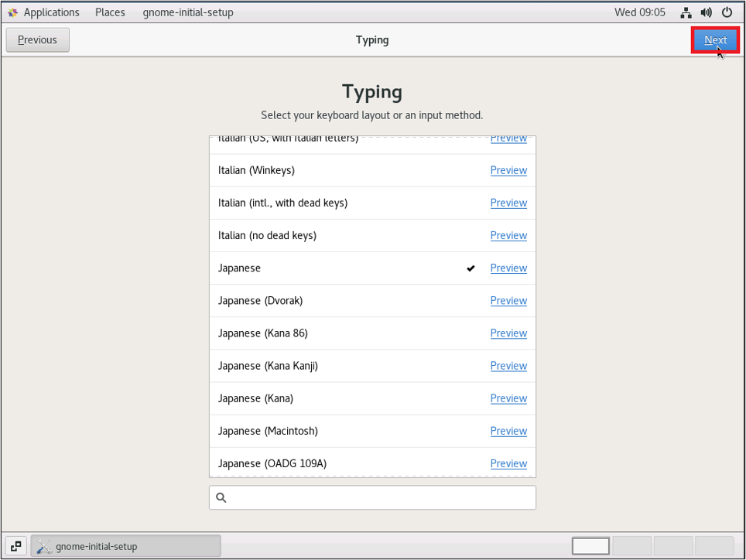Select the Japanese keyboard layout

[x=240, y=268]
